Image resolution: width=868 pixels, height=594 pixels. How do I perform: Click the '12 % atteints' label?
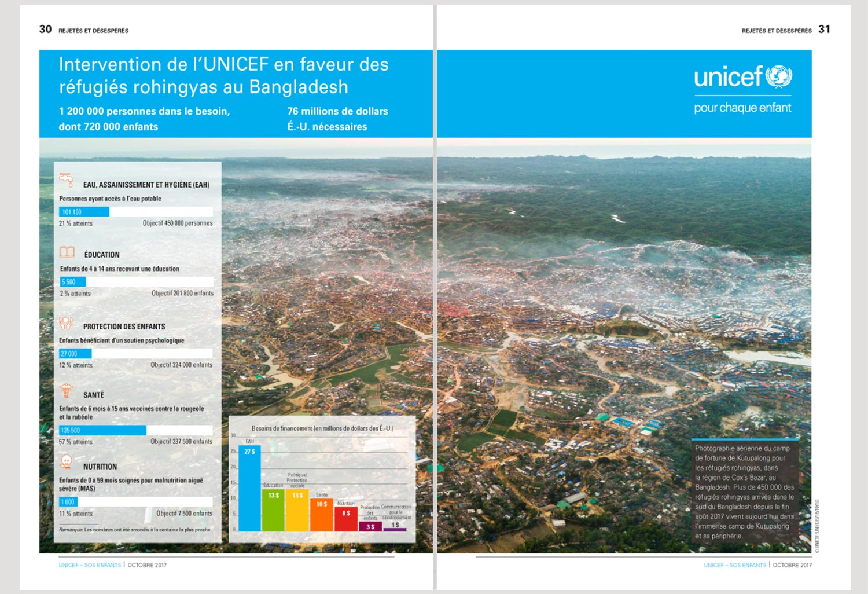(x=76, y=365)
